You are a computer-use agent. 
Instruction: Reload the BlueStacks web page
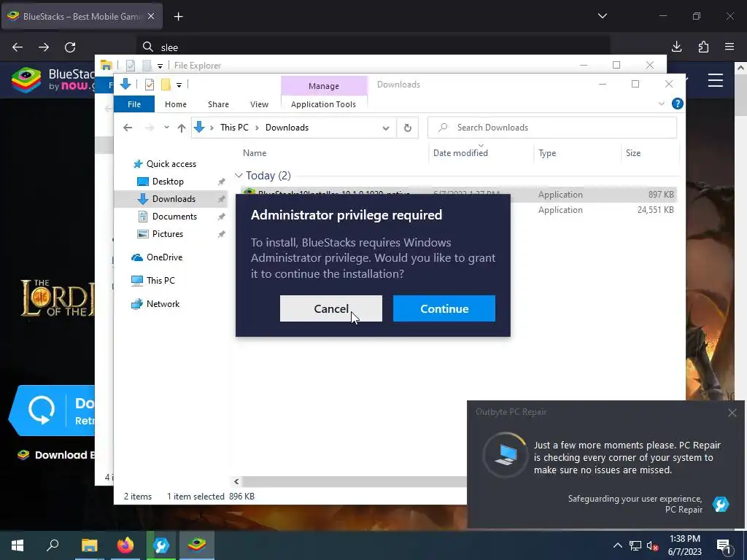70,47
